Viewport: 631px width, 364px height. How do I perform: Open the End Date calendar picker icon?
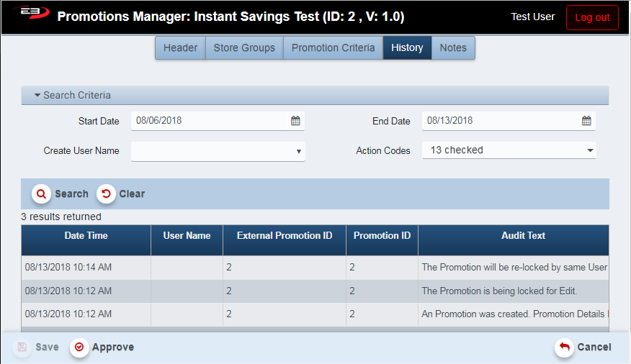click(x=586, y=121)
